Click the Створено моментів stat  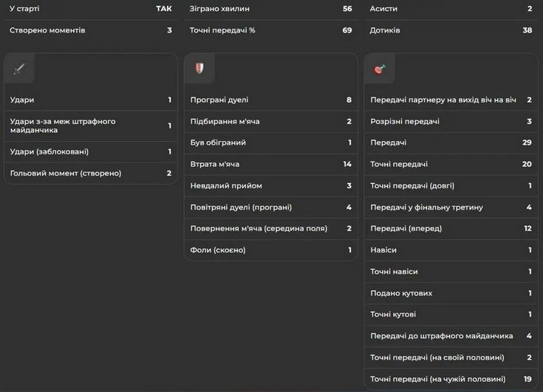pyautogui.click(x=91, y=30)
